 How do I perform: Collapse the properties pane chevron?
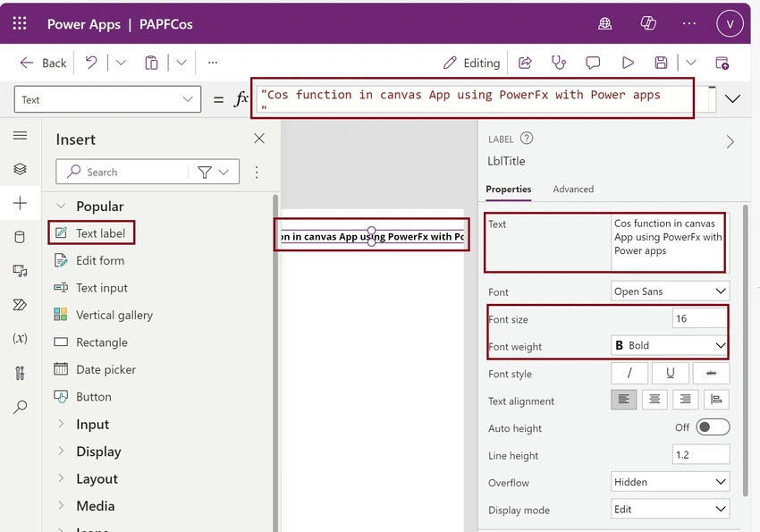[730, 142]
